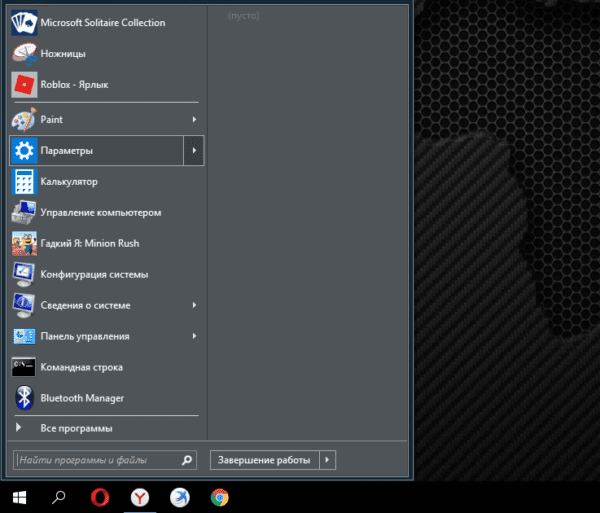Image resolution: width=600 pixels, height=513 pixels.
Task: Select Командная строка entry
Action: [x=106, y=367]
